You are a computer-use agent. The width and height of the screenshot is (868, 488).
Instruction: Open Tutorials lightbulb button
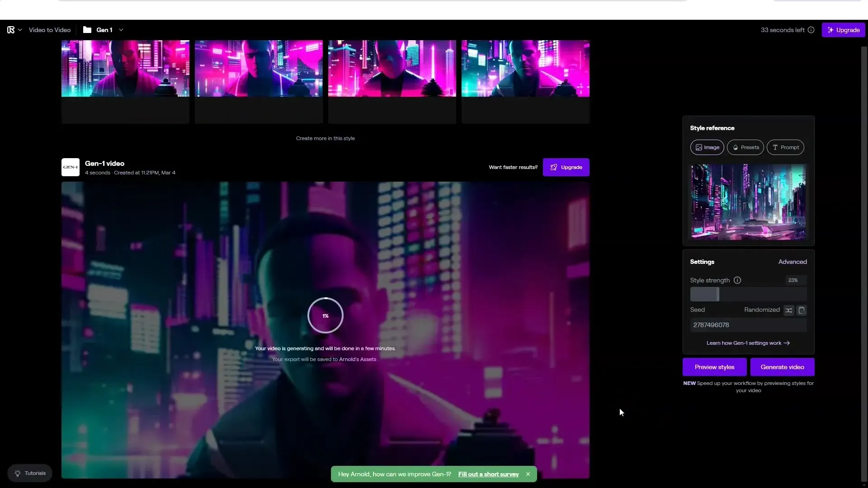[30, 473]
